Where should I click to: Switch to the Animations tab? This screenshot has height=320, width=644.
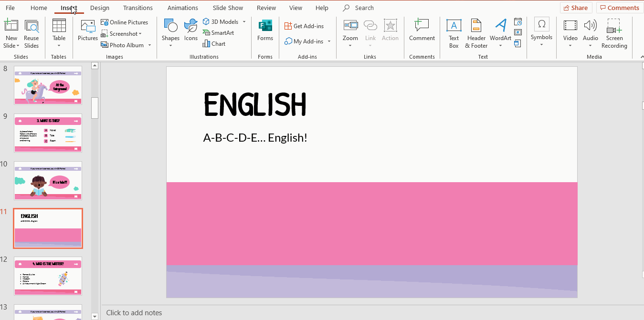(x=183, y=8)
